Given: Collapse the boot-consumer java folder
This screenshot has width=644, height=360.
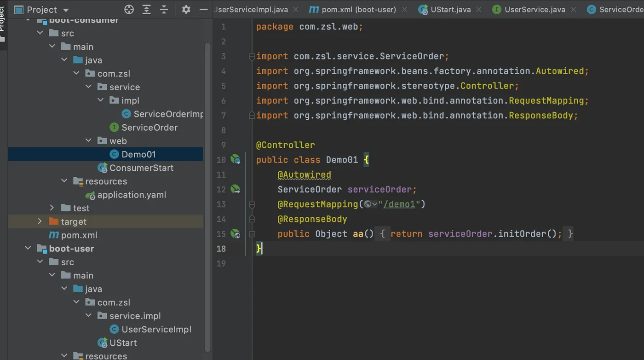Looking at the screenshot, I should click(64, 60).
